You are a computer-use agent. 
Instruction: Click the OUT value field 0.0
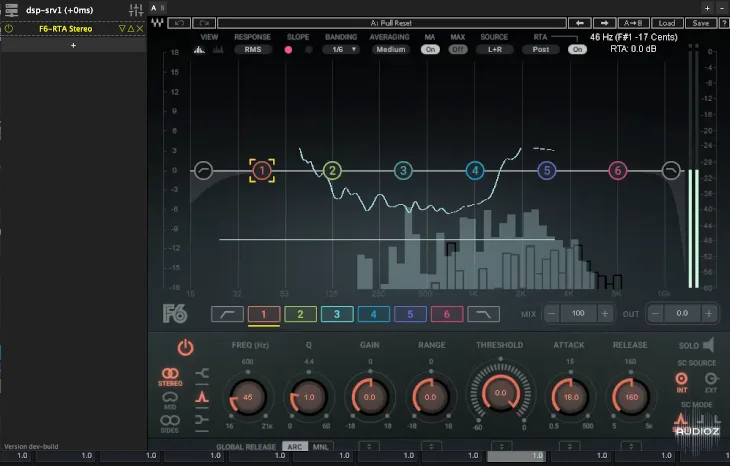[x=682, y=314]
